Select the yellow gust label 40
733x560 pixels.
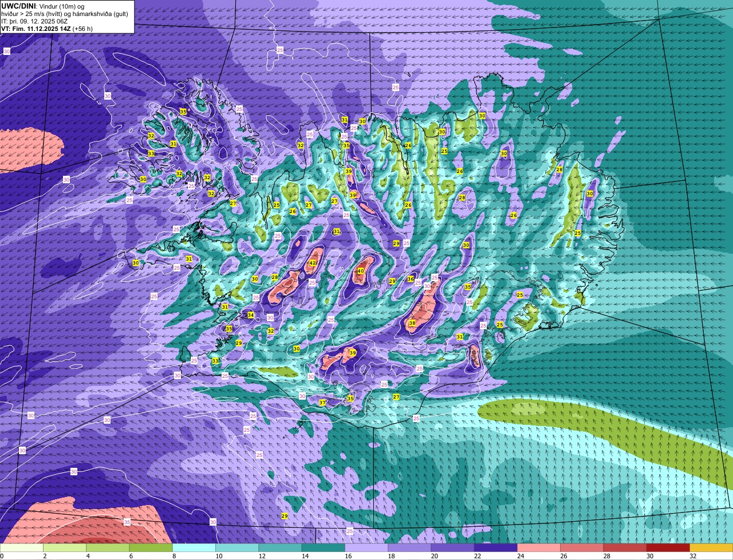361,271
